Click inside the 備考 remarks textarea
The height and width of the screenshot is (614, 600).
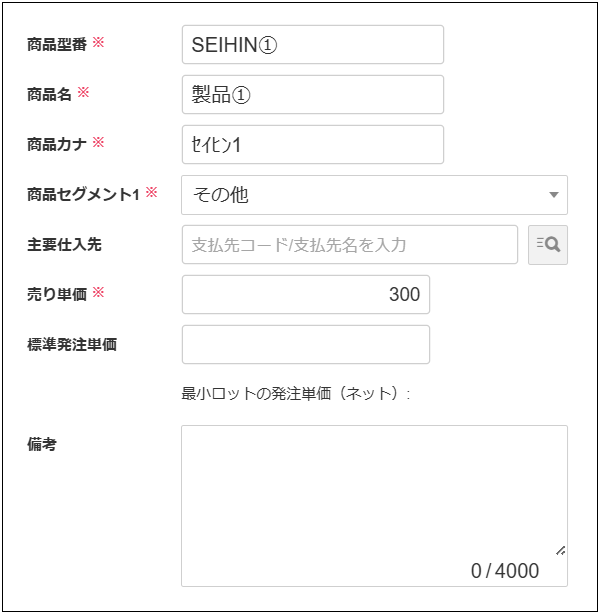(x=373, y=490)
